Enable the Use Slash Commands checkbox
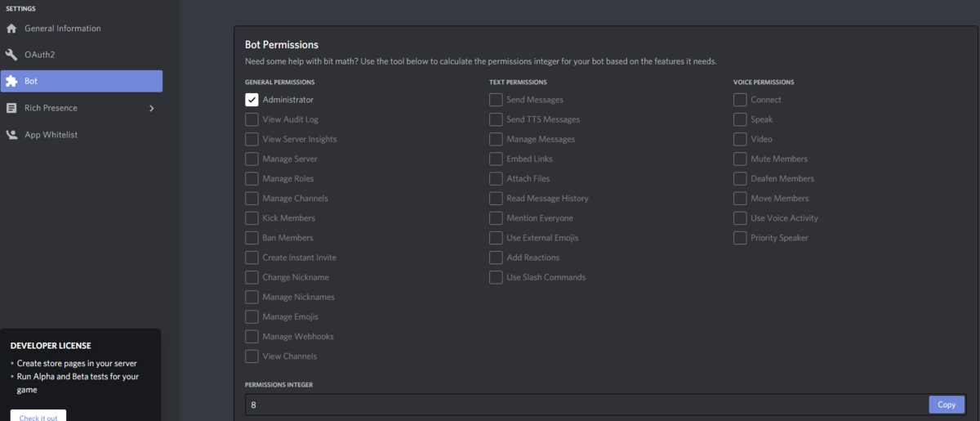The height and width of the screenshot is (421, 980). (496, 277)
